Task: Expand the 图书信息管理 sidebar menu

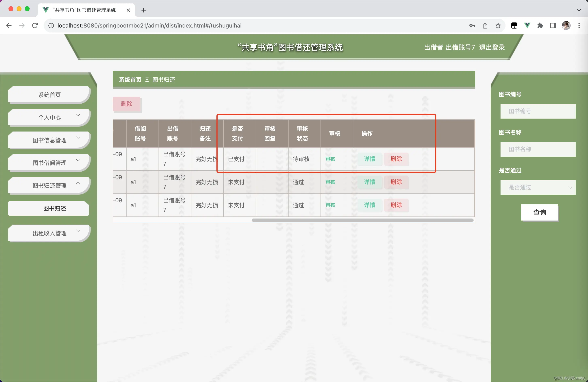Action: point(49,140)
